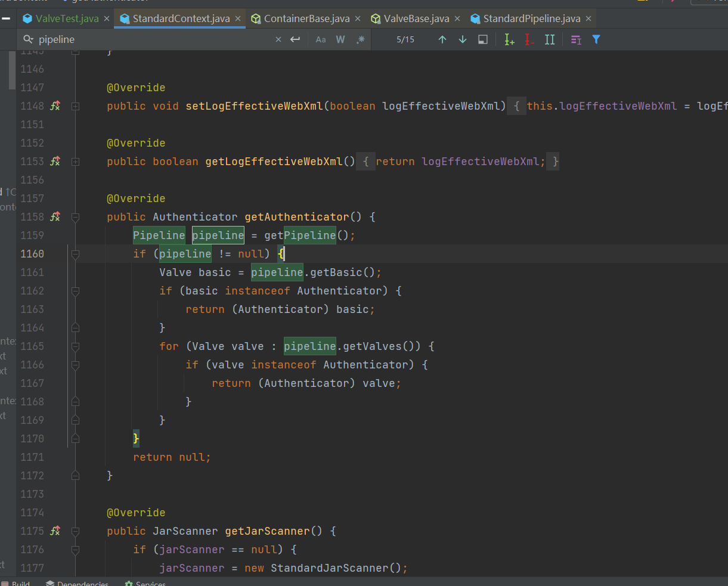
Task: Open the search filter funnel icon
Action: coord(596,39)
